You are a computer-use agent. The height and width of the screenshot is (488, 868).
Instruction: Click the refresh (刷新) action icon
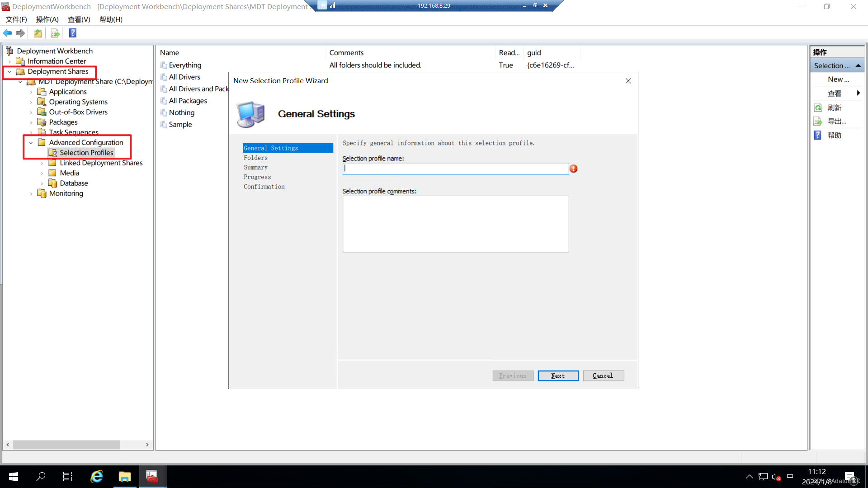pos(818,108)
